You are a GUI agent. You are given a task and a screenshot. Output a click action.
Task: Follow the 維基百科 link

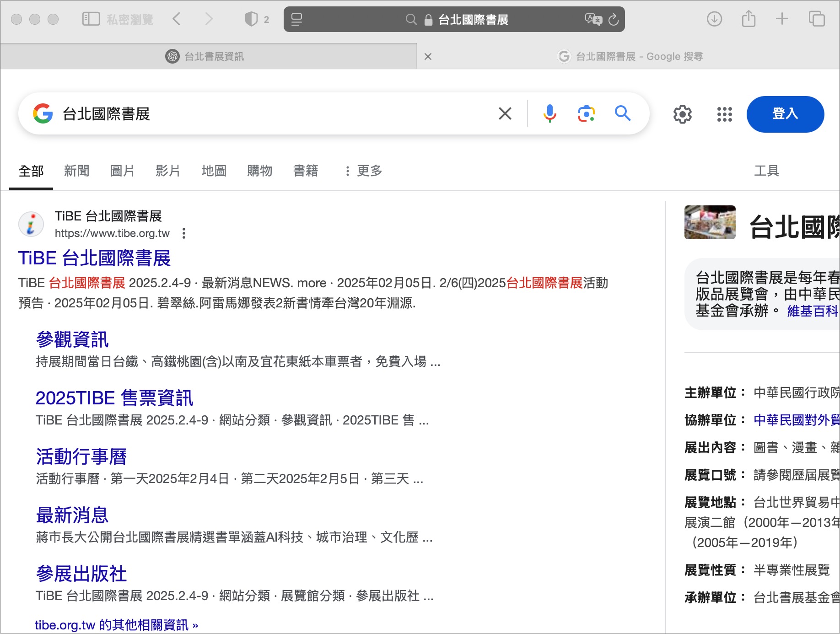[813, 311]
